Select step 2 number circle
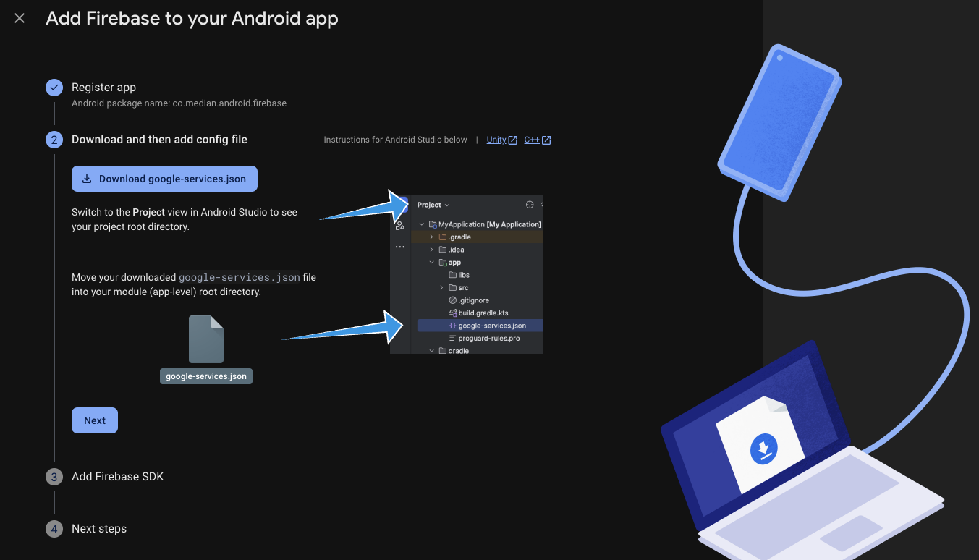The image size is (979, 560). click(54, 140)
